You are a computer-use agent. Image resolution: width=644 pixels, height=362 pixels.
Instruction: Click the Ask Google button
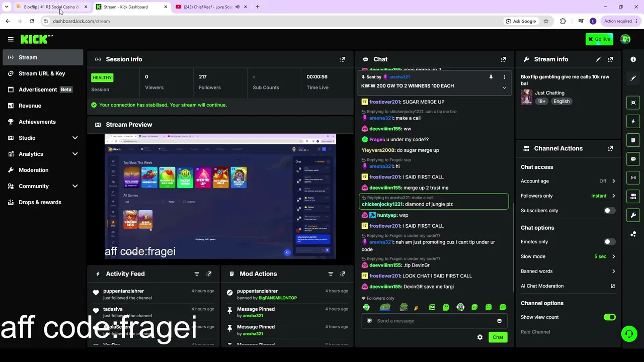521,21
